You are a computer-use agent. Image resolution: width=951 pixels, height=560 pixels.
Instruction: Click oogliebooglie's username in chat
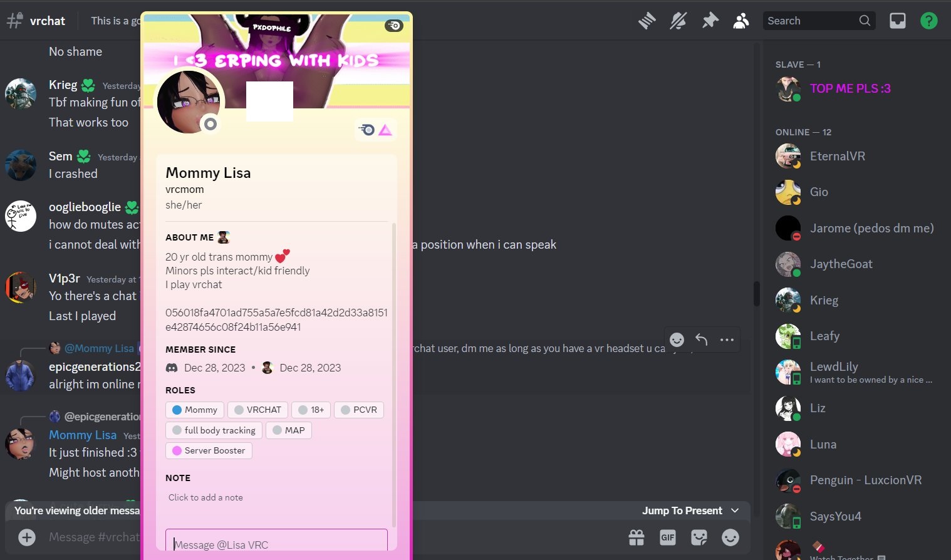tap(85, 207)
